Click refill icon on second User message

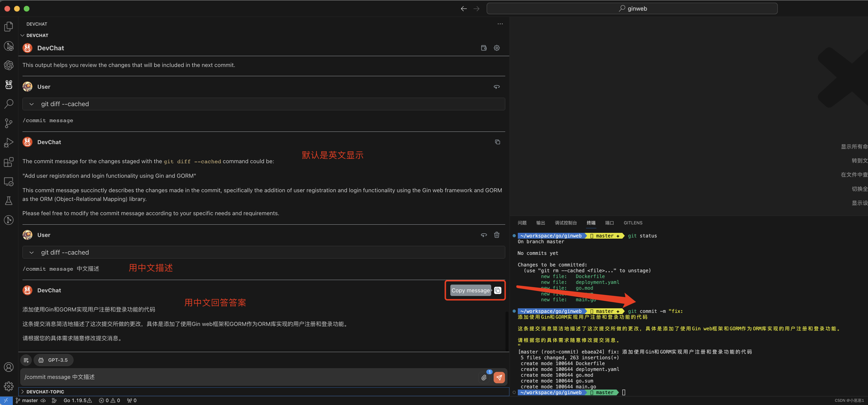click(x=484, y=235)
